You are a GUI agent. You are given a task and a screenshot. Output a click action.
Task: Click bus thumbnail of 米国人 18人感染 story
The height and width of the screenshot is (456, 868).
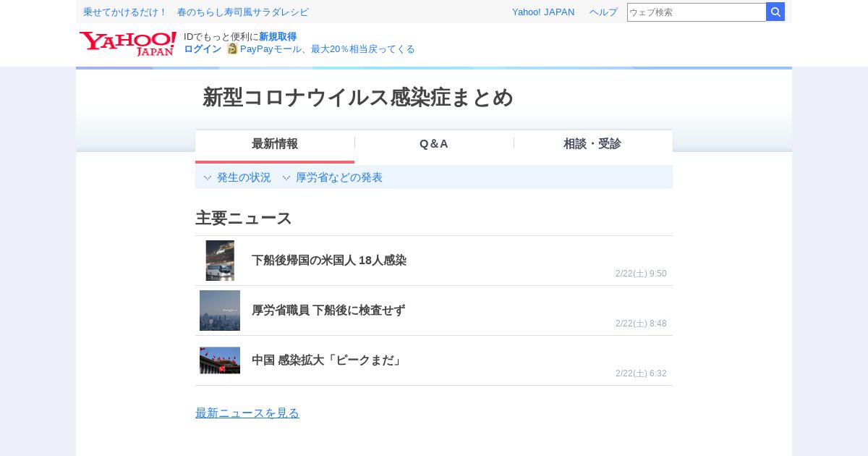click(x=220, y=261)
